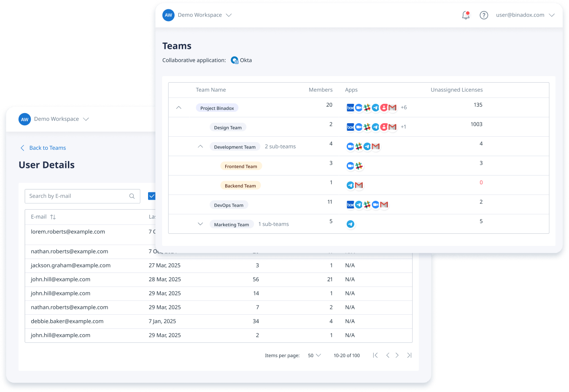Go to the next page of results
This screenshot has height=392, width=569.
397,356
